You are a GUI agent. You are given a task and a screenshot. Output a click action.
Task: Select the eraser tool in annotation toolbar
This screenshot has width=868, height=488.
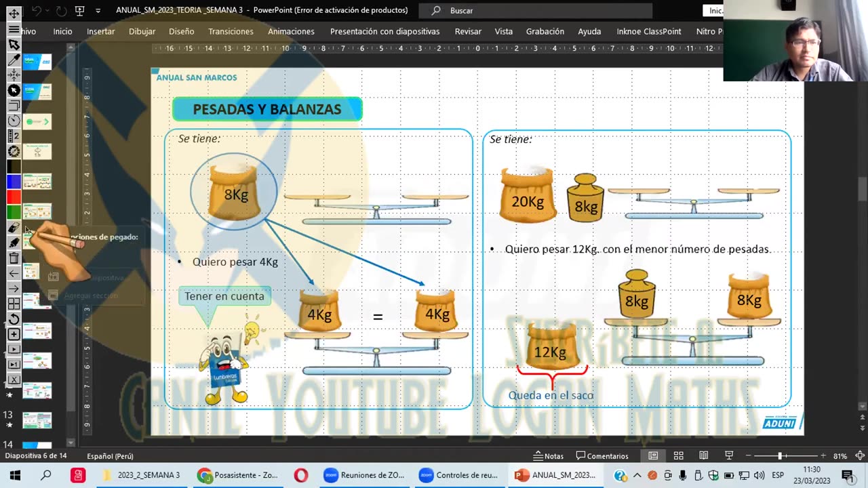14,227
